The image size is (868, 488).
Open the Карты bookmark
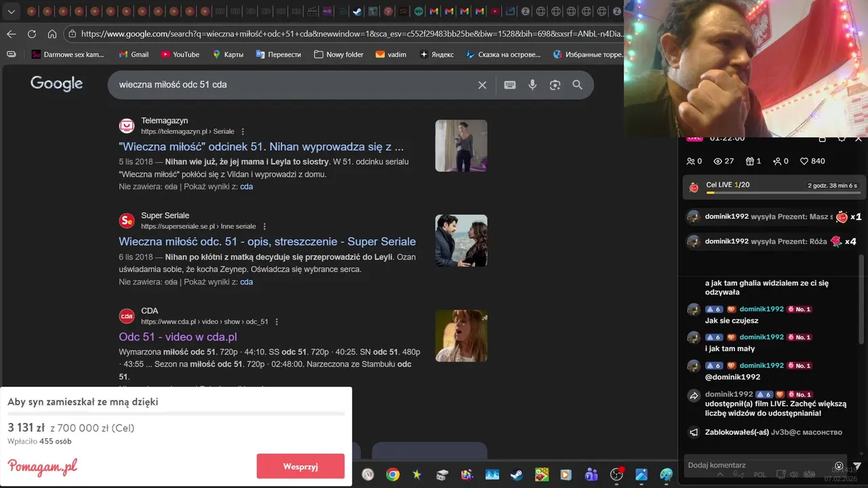pos(227,54)
